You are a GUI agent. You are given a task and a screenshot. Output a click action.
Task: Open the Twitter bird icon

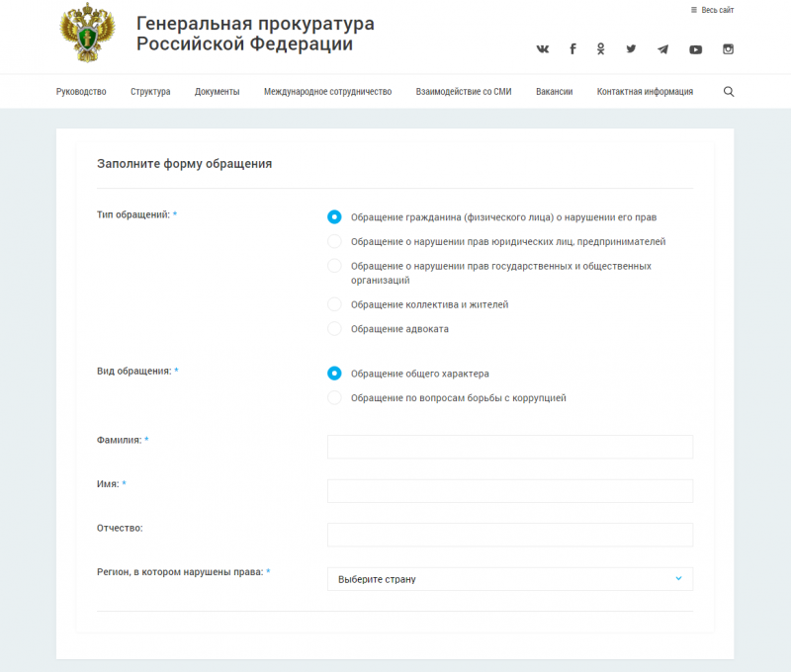click(631, 48)
